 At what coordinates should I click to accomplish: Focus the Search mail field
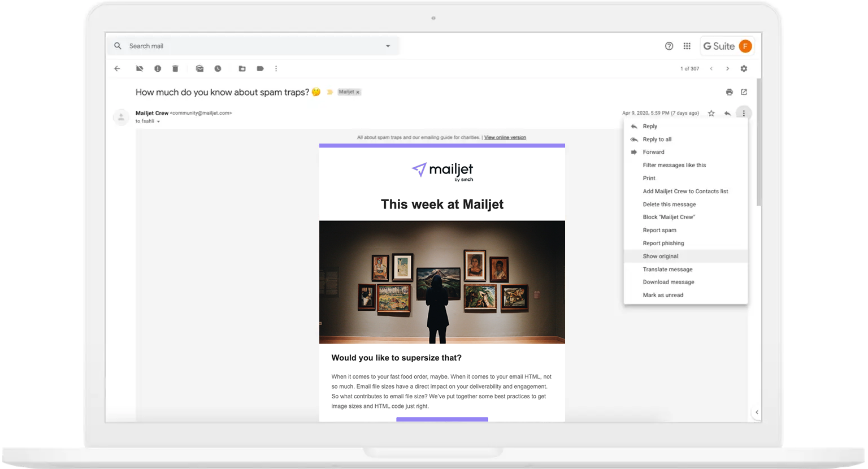click(x=253, y=46)
